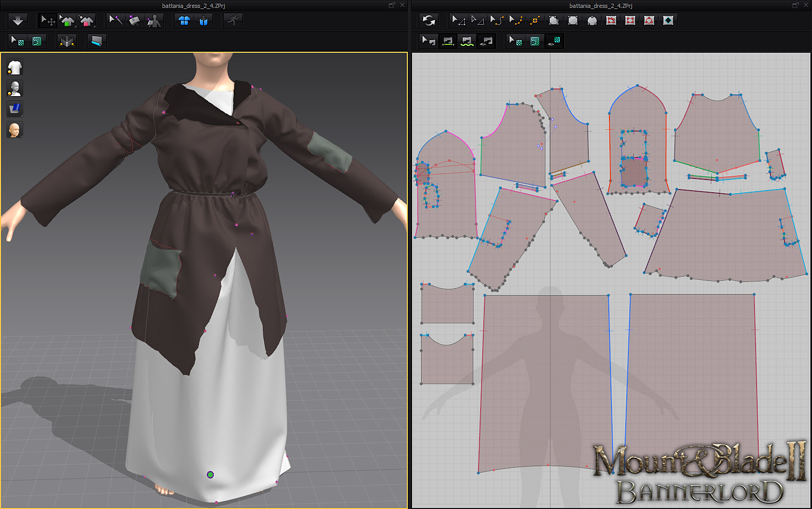
Task: Click the 2D window title battania_dress_2_4.ZPrj
Action: pyautogui.click(x=600, y=5)
